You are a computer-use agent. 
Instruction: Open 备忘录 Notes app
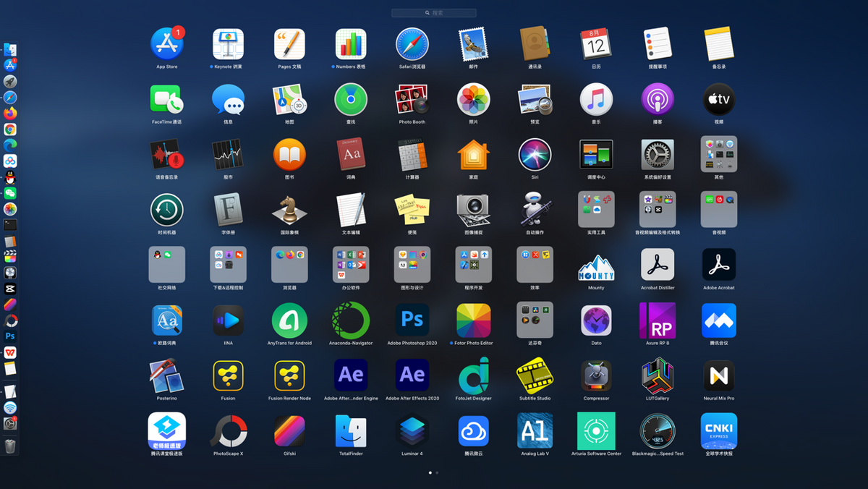pos(719,43)
